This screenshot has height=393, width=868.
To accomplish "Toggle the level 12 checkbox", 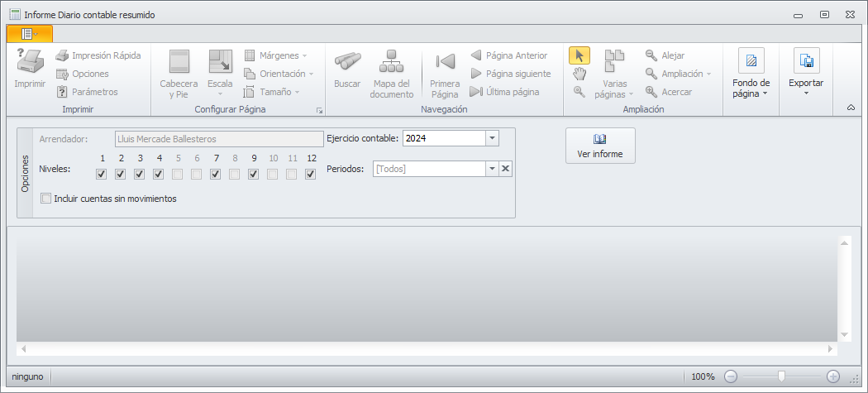I will click(311, 174).
